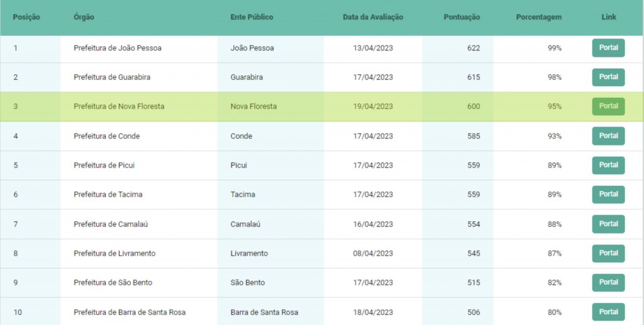Open Portal for Prefeitura de Tacima

point(608,195)
